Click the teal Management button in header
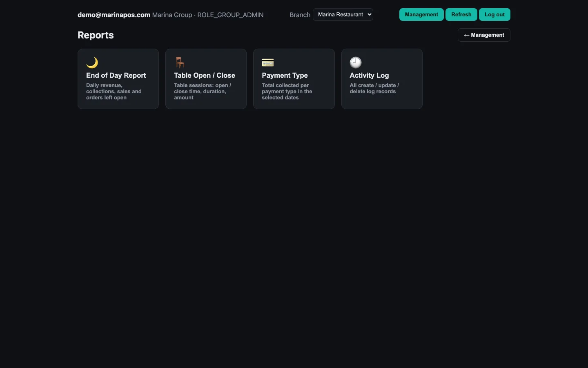Viewport: 588px width, 368px height. (421, 14)
